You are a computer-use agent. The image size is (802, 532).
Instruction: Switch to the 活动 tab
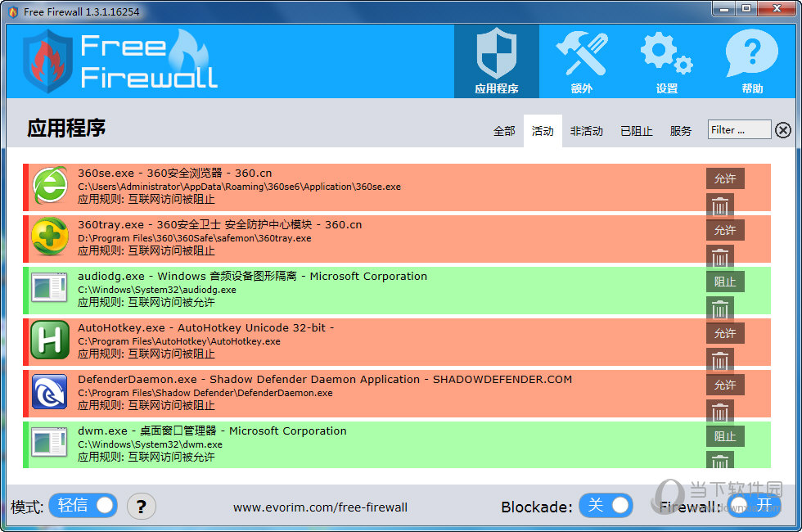(x=543, y=131)
